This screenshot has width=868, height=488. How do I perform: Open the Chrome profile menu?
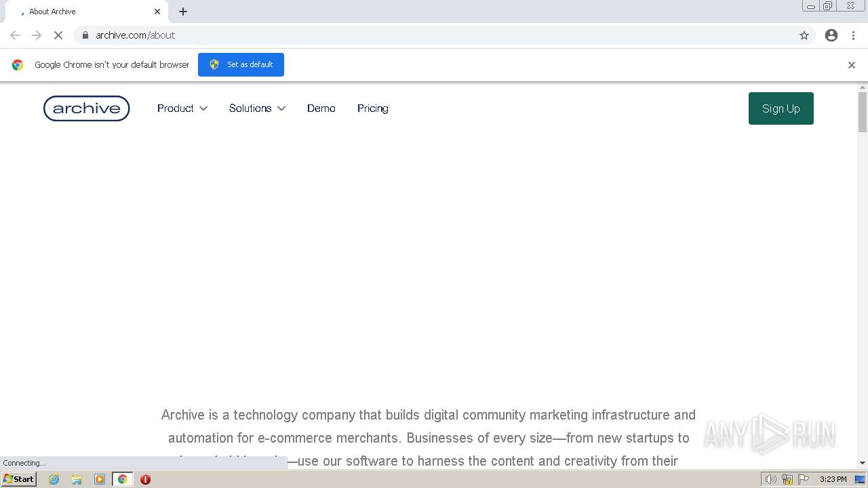click(x=831, y=35)
